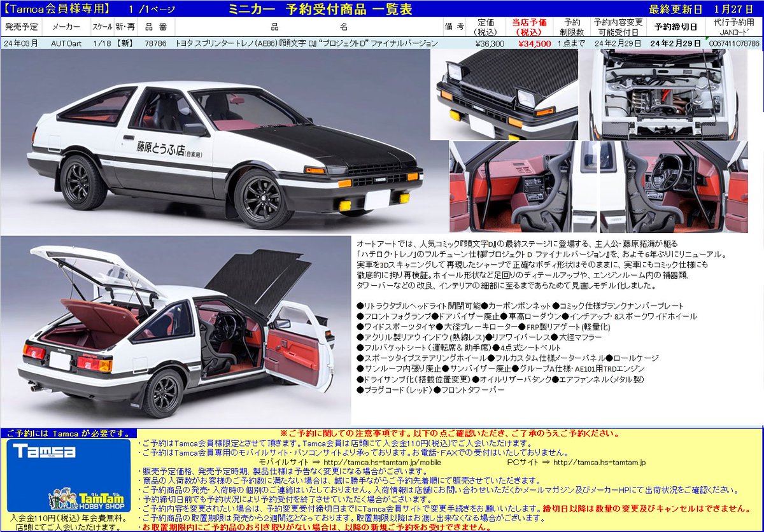Screen dimensions: 764x532
Task: Click the red ※ご予約に関しての注意事項です notice heading
Action: coord(449,433)
